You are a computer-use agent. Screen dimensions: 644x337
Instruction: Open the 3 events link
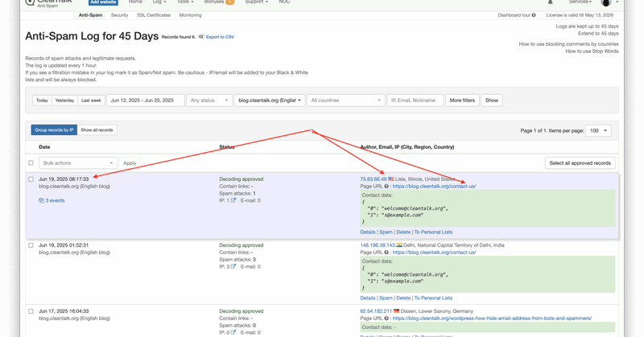55,201
